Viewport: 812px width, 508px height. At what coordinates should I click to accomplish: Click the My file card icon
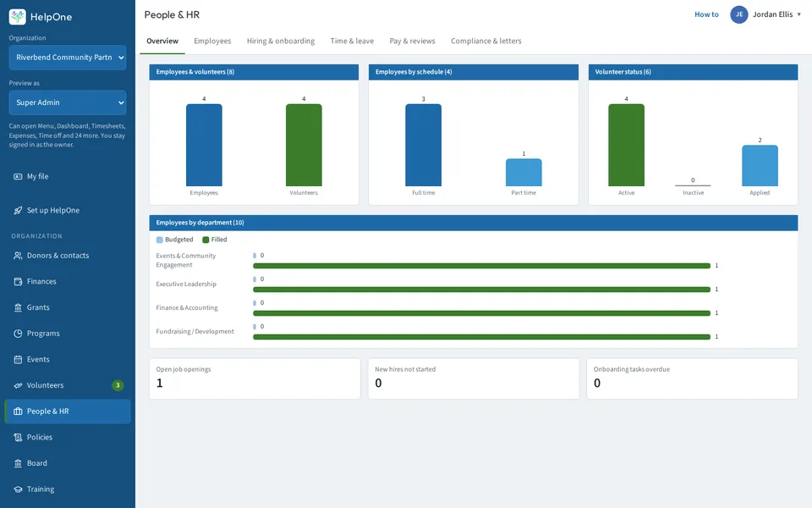click(x=18, y=176)
